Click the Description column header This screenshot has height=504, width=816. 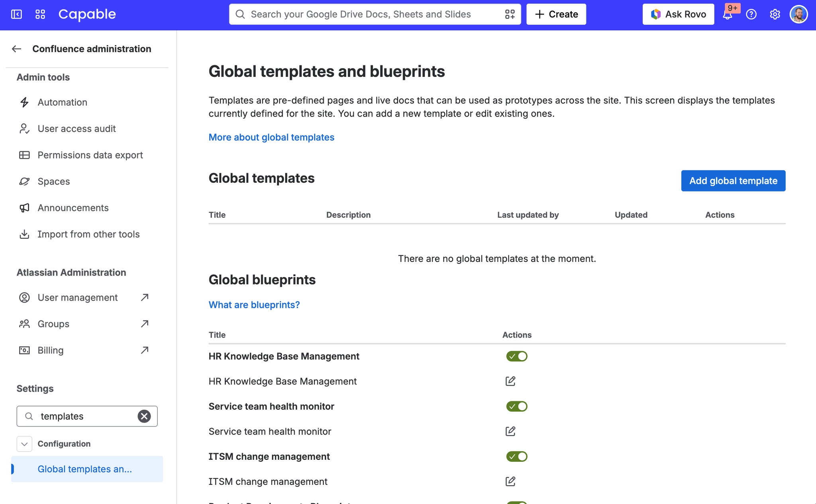coord(348,215)
